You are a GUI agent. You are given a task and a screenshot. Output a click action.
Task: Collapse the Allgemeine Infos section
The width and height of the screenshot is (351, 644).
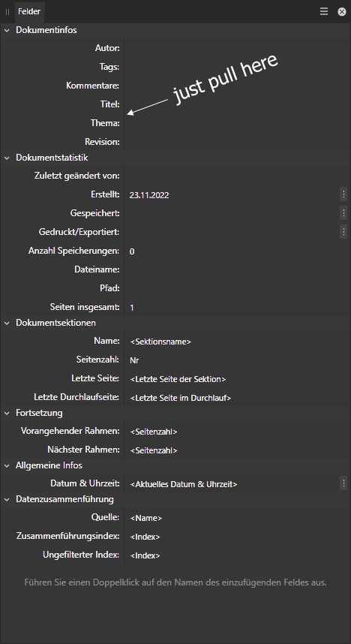click(x=7, y=466)
